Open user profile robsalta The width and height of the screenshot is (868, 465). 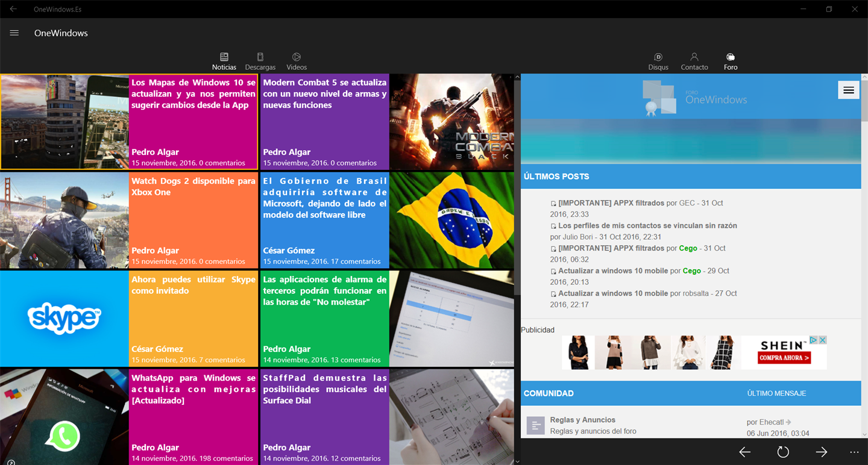pos(697,293)
